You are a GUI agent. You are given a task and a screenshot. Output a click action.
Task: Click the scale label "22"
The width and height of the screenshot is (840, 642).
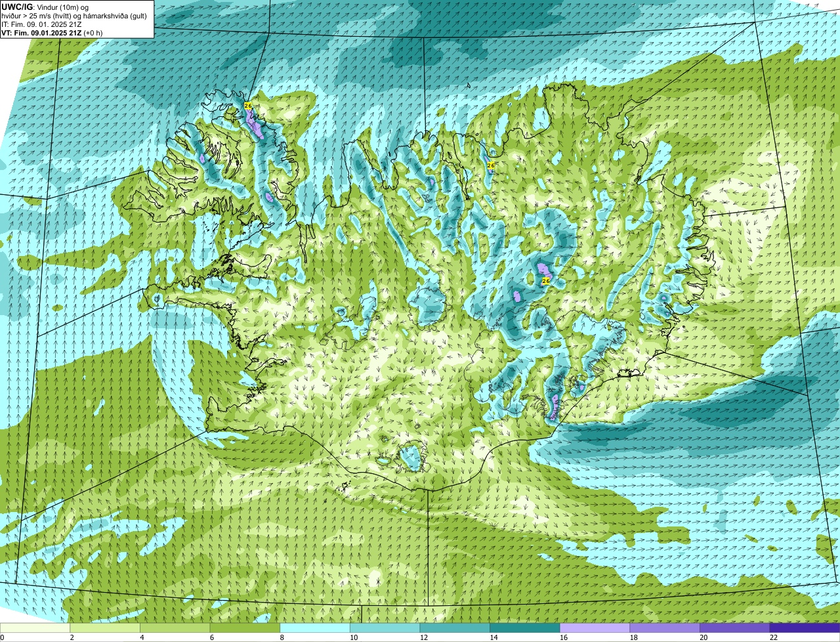[774, 637]
